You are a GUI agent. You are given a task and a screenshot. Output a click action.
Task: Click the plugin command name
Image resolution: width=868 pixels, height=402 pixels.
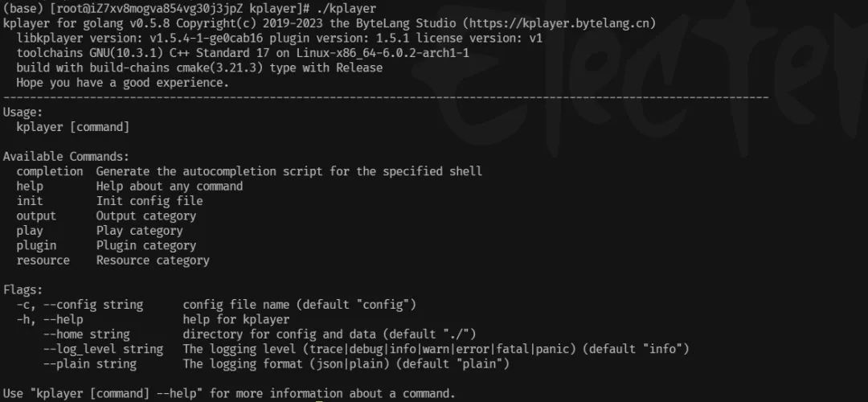(36, 245)
